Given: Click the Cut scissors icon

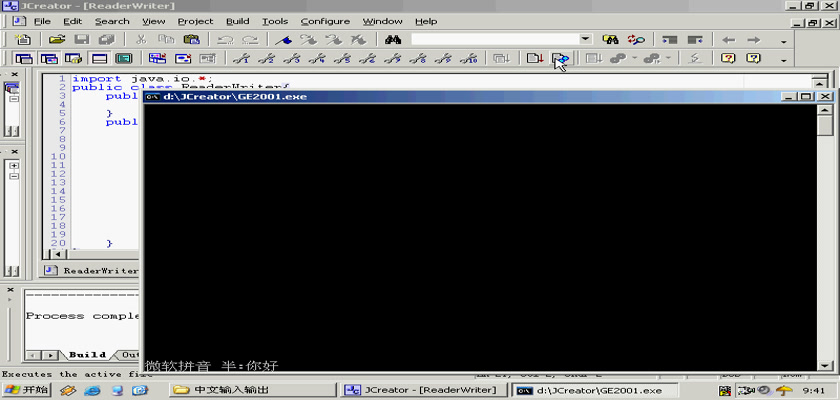Looking at the screenshot, I should coord(141,40).
